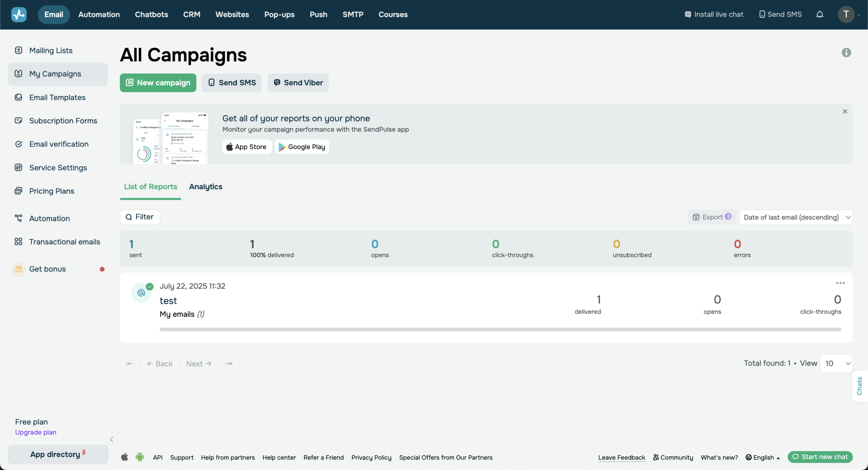The height and width of the screenshot is (470, 868).
Task: Open the App Store download button
Action: pyautogui.click(x=247, y=147)
